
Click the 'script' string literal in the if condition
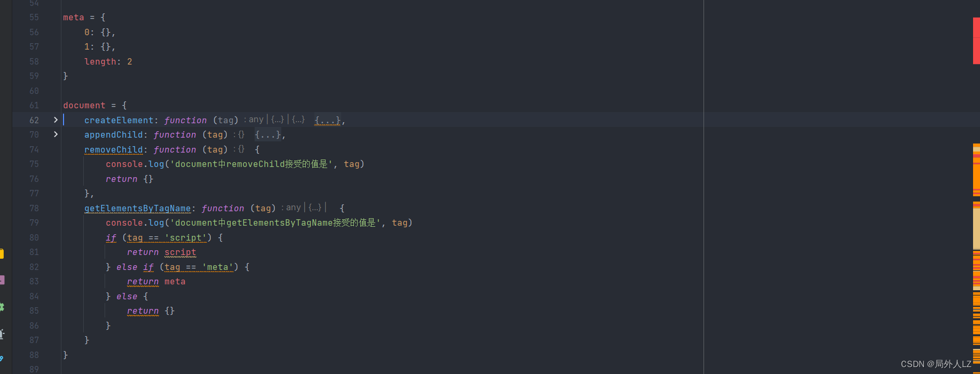coord(186,238)
